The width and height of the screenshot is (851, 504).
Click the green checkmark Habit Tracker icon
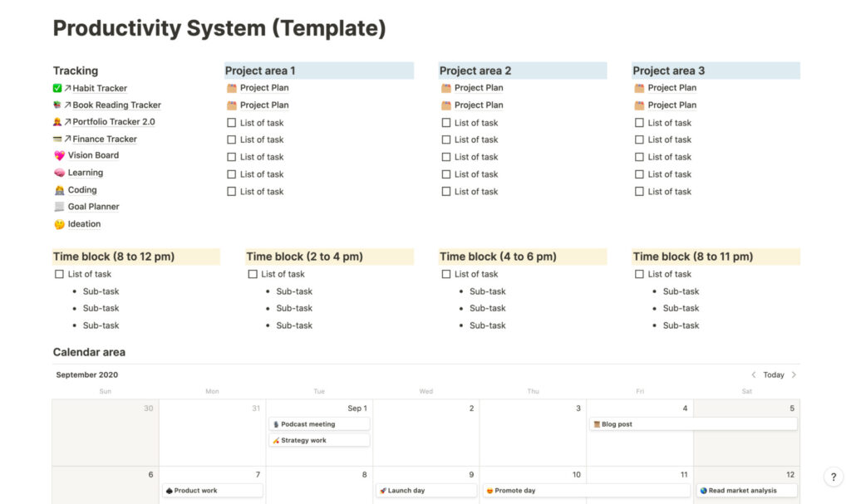(x=57, y=88)
